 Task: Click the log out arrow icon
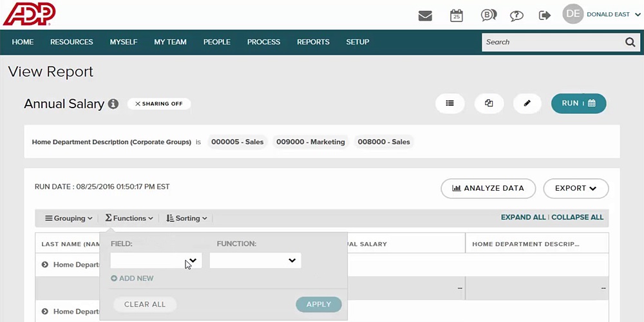click(x=545, y=15)
